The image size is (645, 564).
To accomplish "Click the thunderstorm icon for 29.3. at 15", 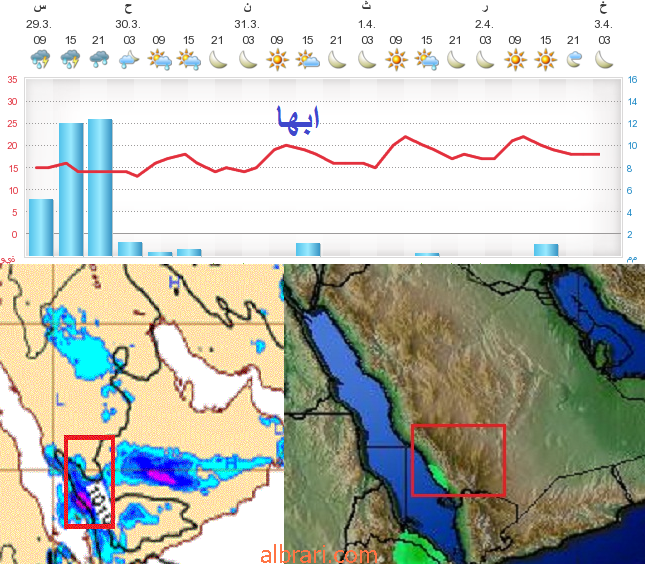I will pos(70,59).
